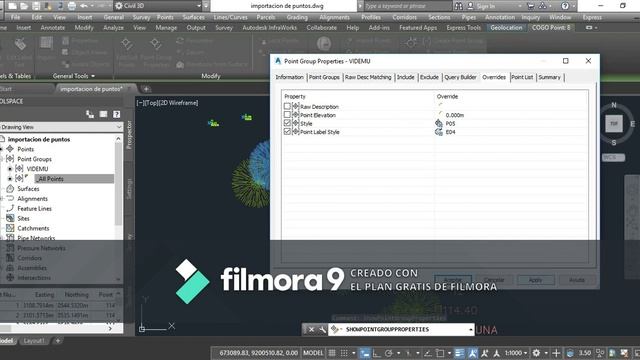
Task: Click the P05 style override icon
Action: tap(439, 123)
